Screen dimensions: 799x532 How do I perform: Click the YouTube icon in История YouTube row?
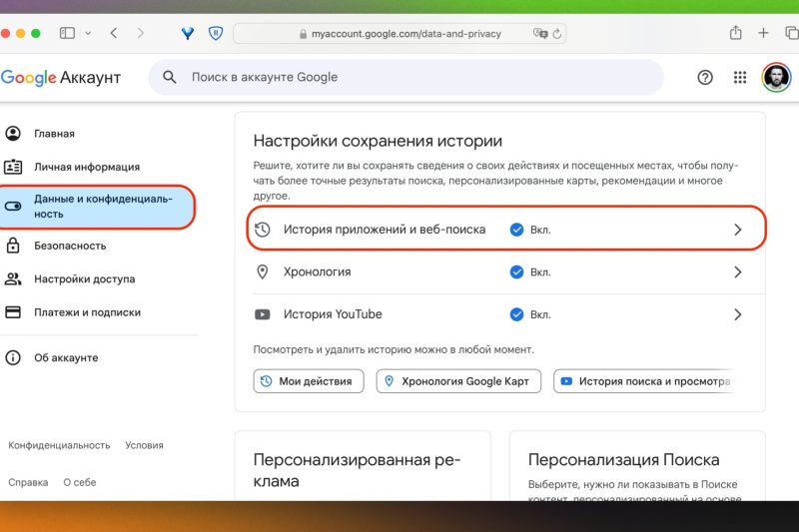click(x=263, y=314)
